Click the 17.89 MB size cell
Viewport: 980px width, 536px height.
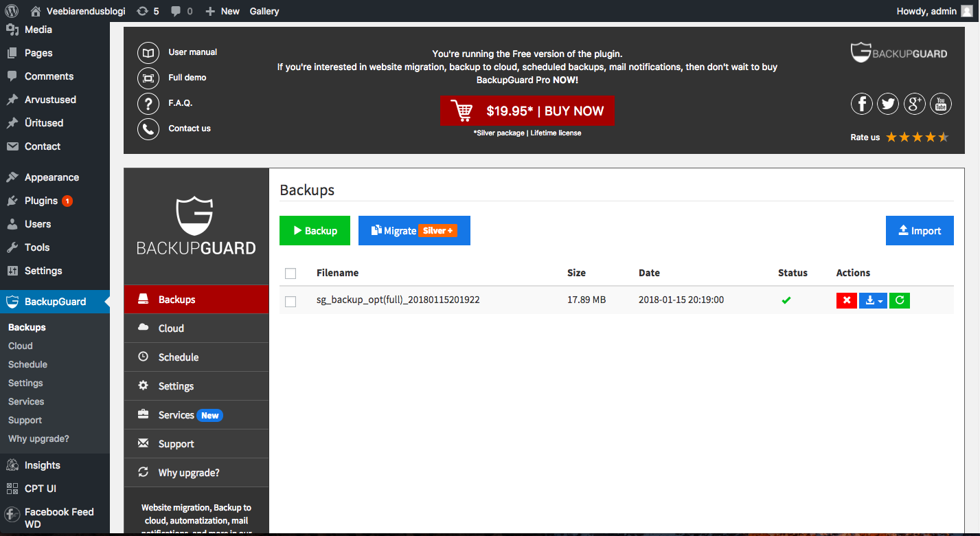pos(586,300)
